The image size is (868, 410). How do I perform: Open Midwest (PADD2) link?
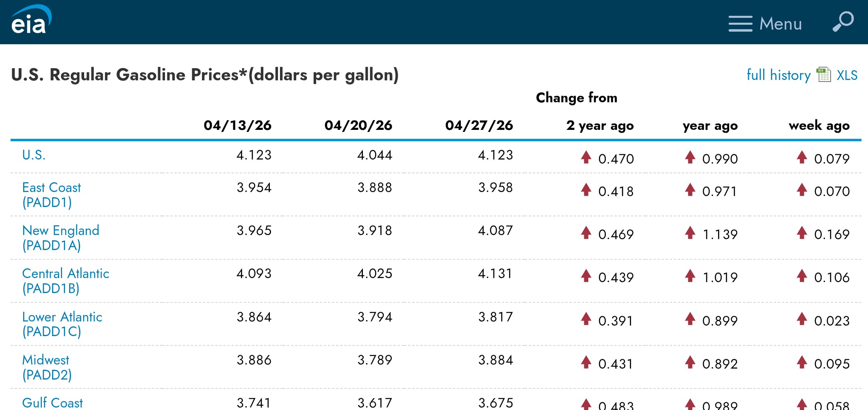[x=47, y=367]
